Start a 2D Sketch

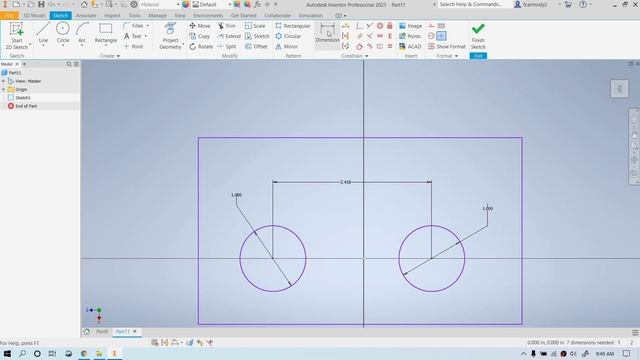coord(16,36)
